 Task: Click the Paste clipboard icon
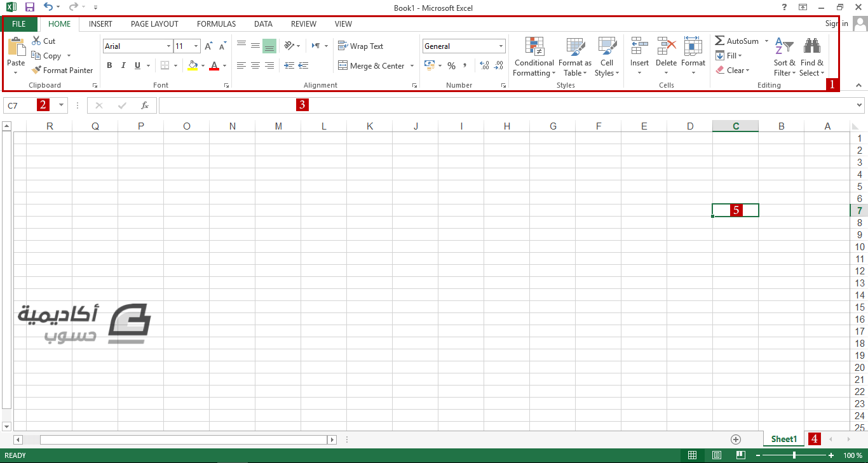point(16,47)
